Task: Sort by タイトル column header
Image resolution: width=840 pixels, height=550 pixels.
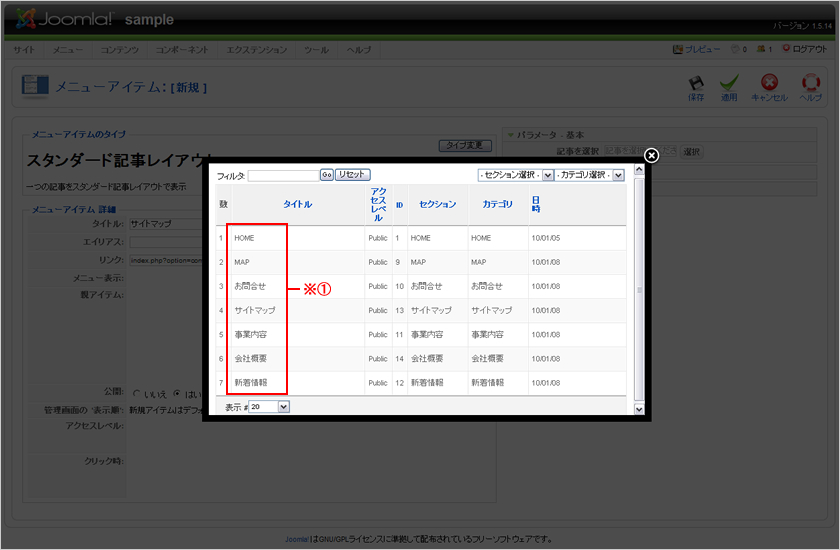Action: pos(297,204)
